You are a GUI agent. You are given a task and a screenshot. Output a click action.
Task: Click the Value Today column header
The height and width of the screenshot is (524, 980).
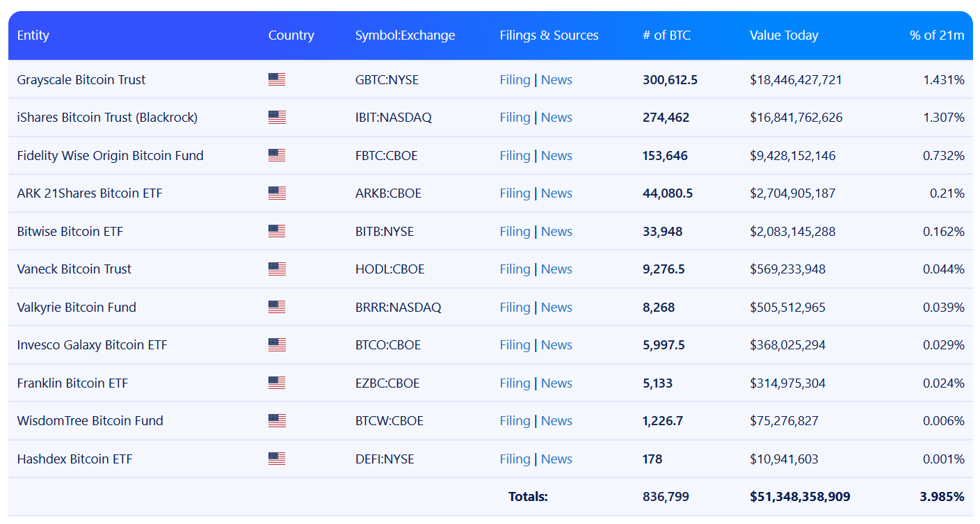pyautogui.click(x=784, y=35)
